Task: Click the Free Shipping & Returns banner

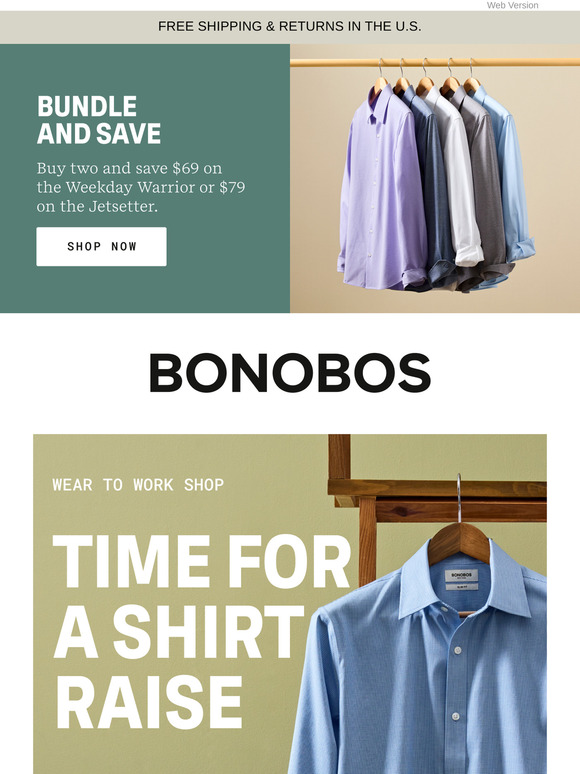Action: pyautogui.click(x=290, y=27)
